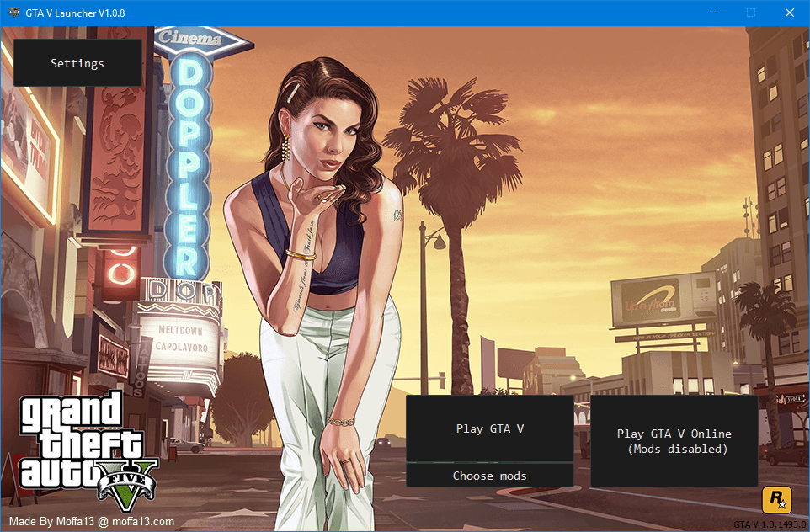The image size is (810, 532).
Task: Access launcher settings
Action: coord(77,62)
